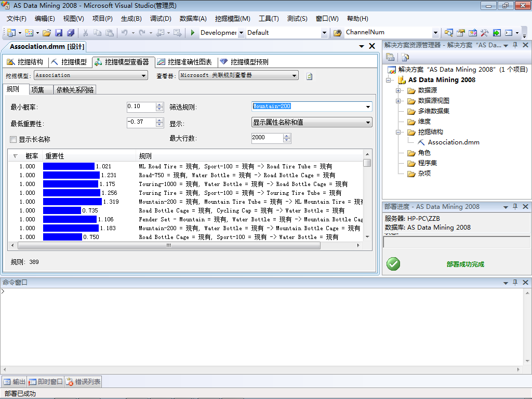Open the 即时窗口 tab
532x399 pixels.
pyautogui.click(x=46, y=382)
